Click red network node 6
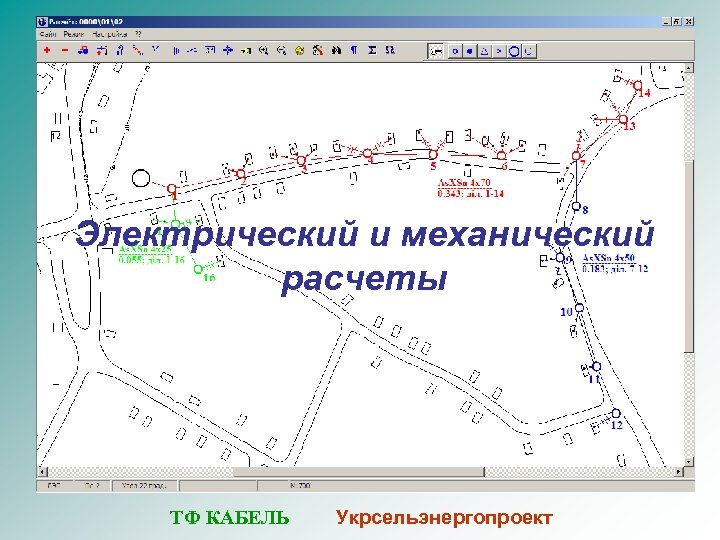This screenshot has width=720, height=540. pos(501,156)
